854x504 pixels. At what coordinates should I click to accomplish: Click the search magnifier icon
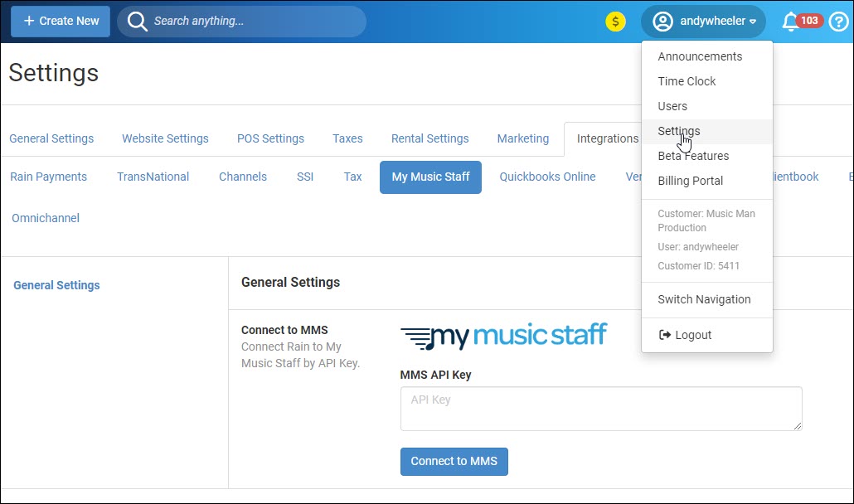[x=137, y=21]
